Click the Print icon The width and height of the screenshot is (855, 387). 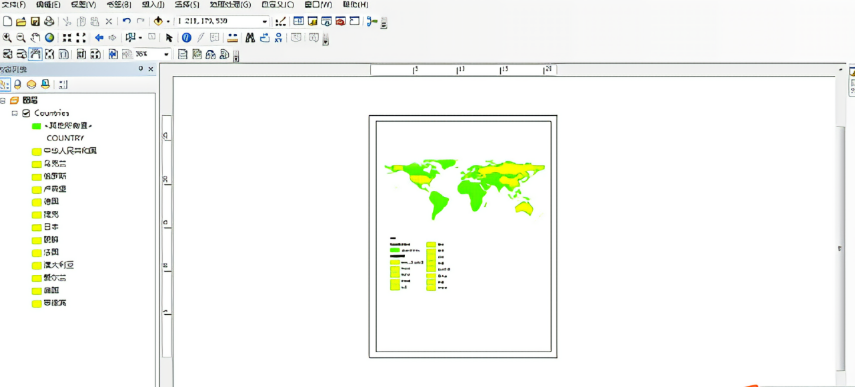click(x=49, y=21)
